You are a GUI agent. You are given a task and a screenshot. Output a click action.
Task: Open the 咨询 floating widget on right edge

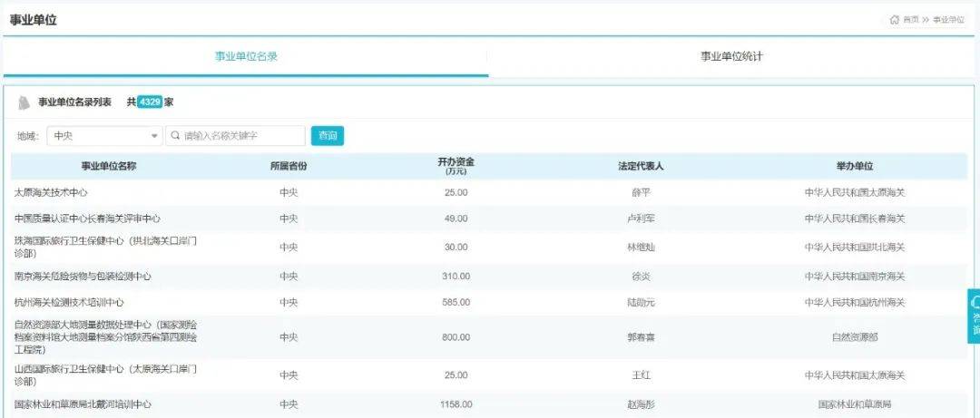[x=974, y=316]
